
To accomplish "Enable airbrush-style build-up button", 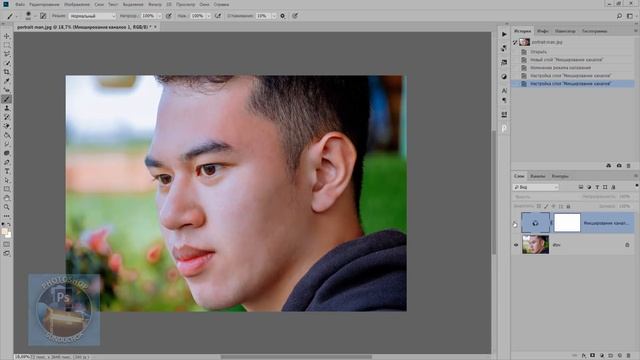I will (218, 16).
